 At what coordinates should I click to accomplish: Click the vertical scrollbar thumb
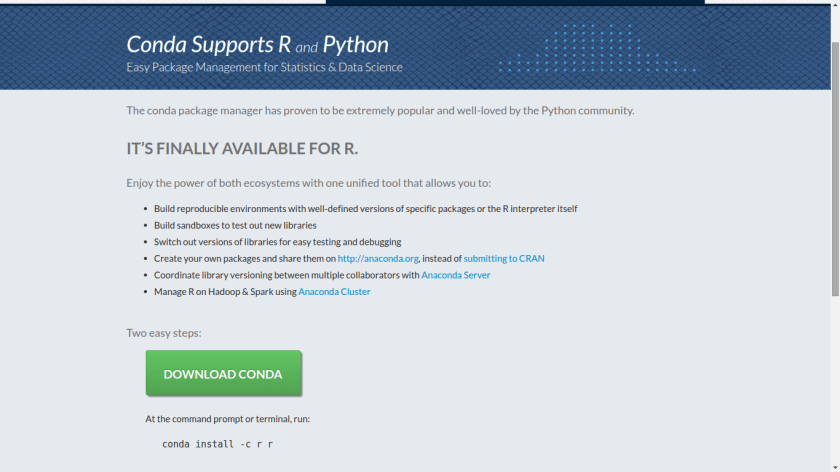coord(835,170)
